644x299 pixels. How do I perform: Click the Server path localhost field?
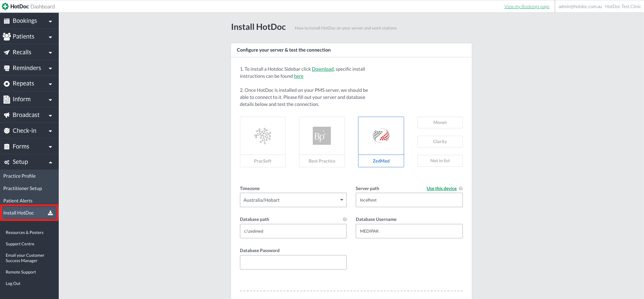[x=409, y=200]
